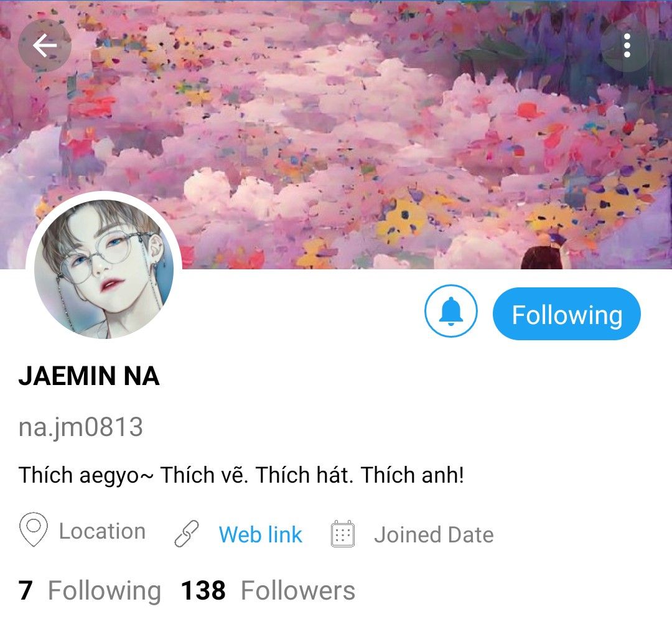Toggle the notification bell for this profile
672x622 pixels.
click(x=450, y=312)
